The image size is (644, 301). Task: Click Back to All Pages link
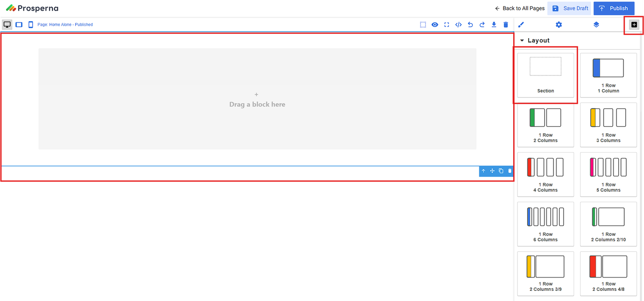coord(520,8)
